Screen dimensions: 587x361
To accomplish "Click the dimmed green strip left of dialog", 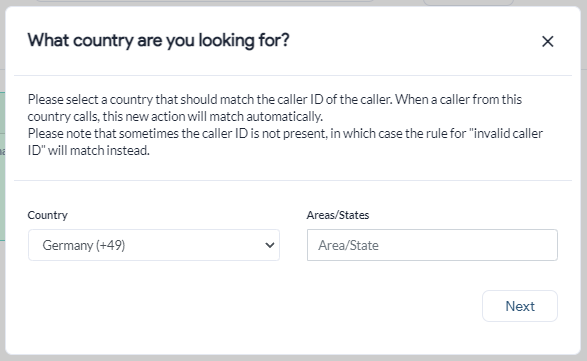I will 2,167.
